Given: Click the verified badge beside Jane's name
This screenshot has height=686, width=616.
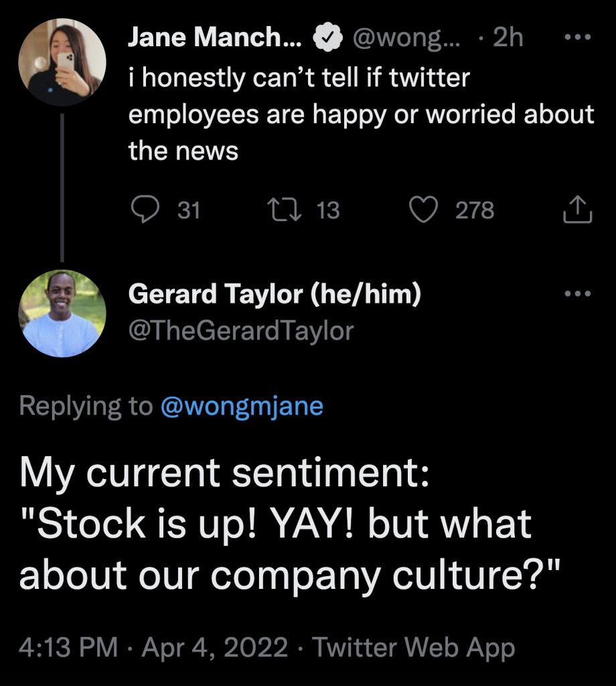Looking at the screenshot, I should pos(326,39).
